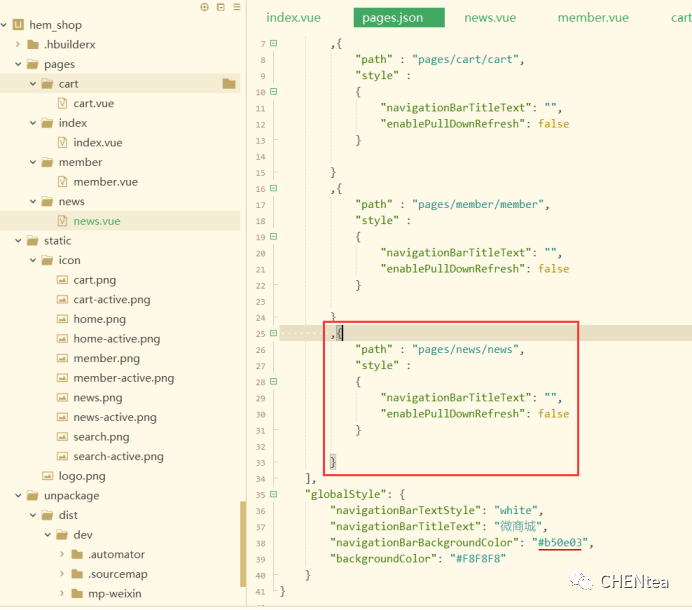This screenshot has height=610, width=692.
Task: Switch to the index.vue tab
Action: [x=295, y=17]
